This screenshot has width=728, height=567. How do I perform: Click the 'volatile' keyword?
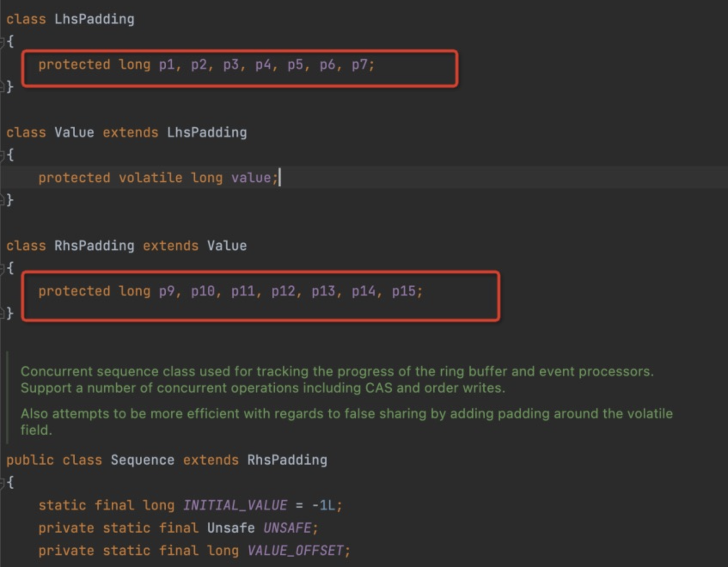pyautogui.click(x=150, y=178)
